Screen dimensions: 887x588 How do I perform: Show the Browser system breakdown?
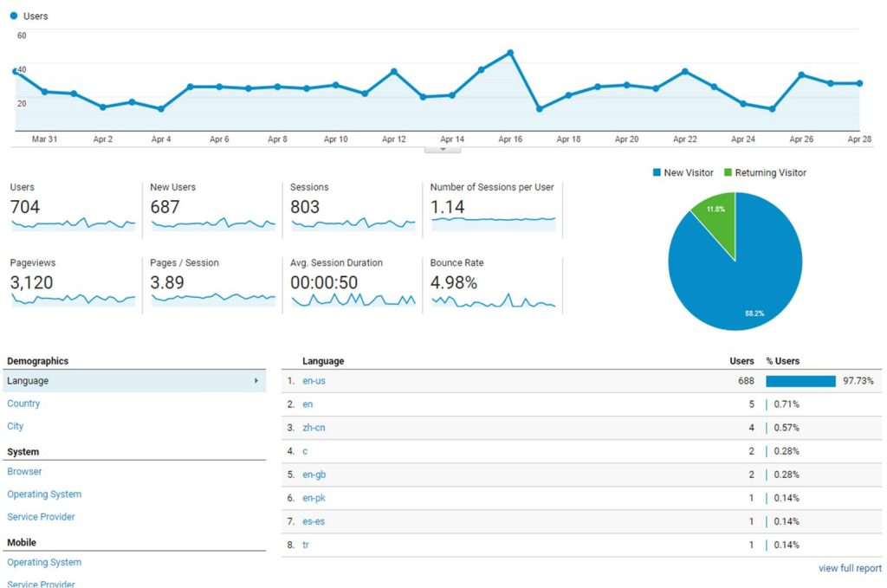24,472
